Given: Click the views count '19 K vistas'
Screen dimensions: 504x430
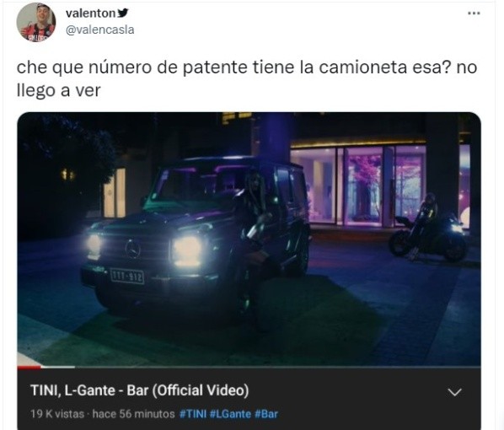Looking at the screenshot, I should click(x=57, y=414).
